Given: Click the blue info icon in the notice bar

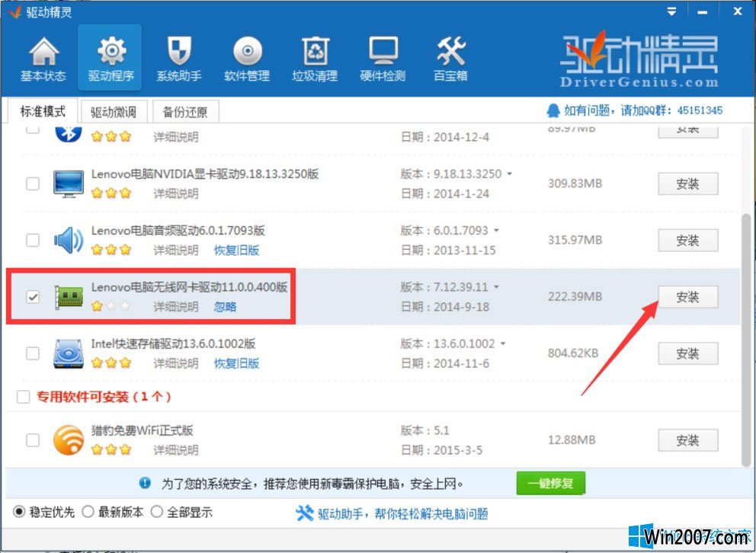Looking at the screenshot, I should tap(145, 483).
